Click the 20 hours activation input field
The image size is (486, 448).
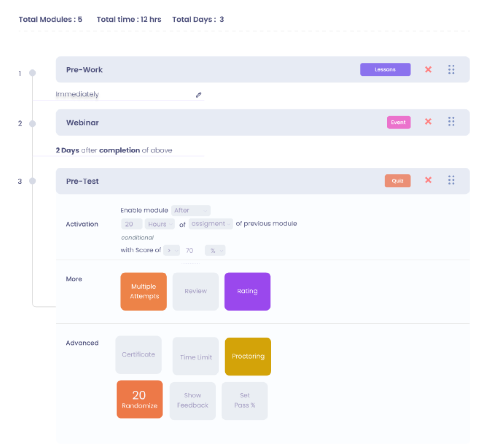pyautogui.click(x=131, y=224)
